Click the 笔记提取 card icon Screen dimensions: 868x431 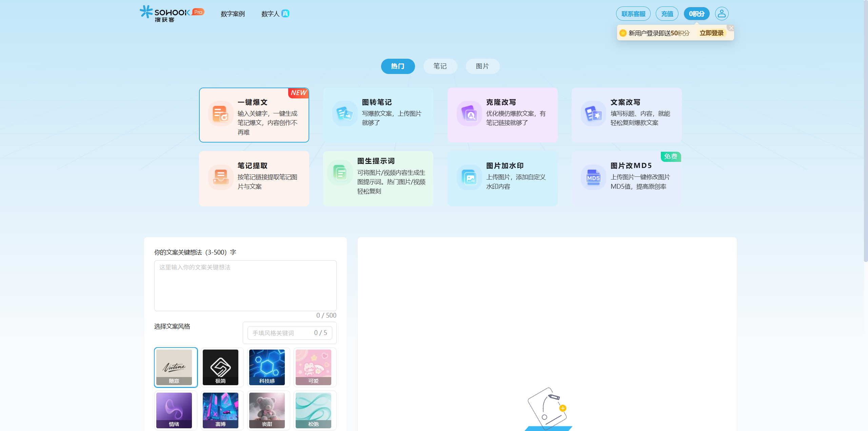click(220, 177)
